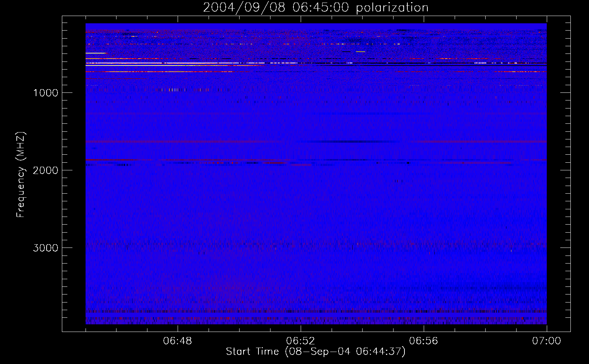Click the plot title '2004/09/08 06:45:00 polarization'

point(316,8)
